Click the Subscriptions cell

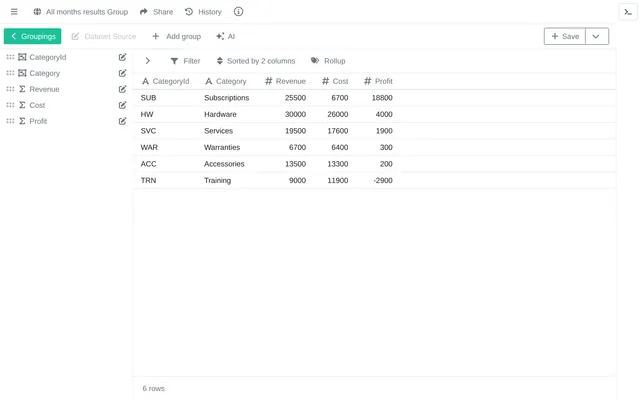click(x=227, y=98)
